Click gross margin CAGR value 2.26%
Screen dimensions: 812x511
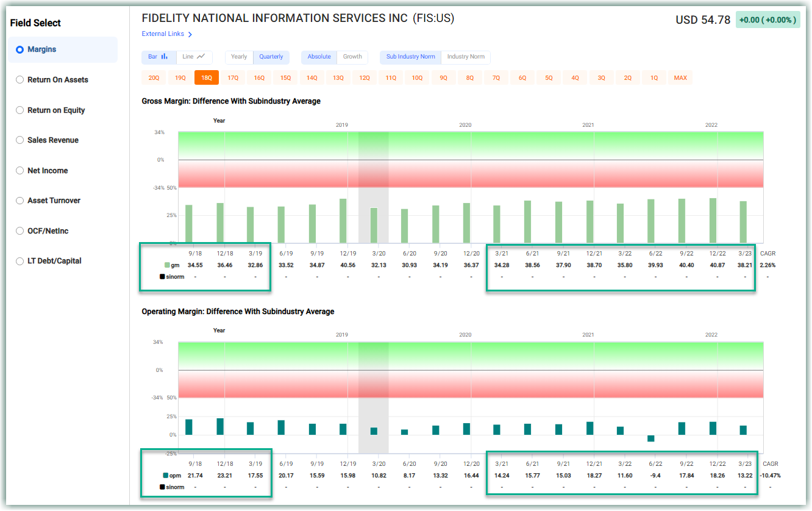(x=767, y=265)
